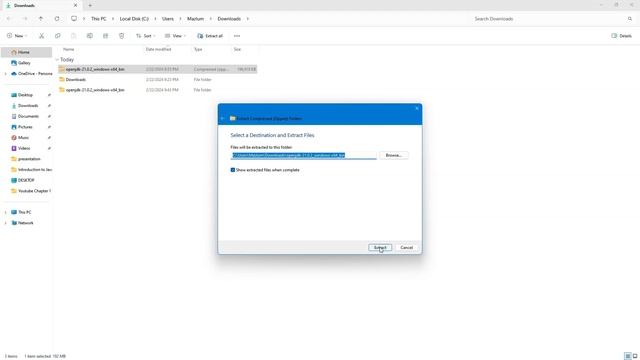Click the Extract button in the dialog
640x360 pixels.
coord(380,247)
